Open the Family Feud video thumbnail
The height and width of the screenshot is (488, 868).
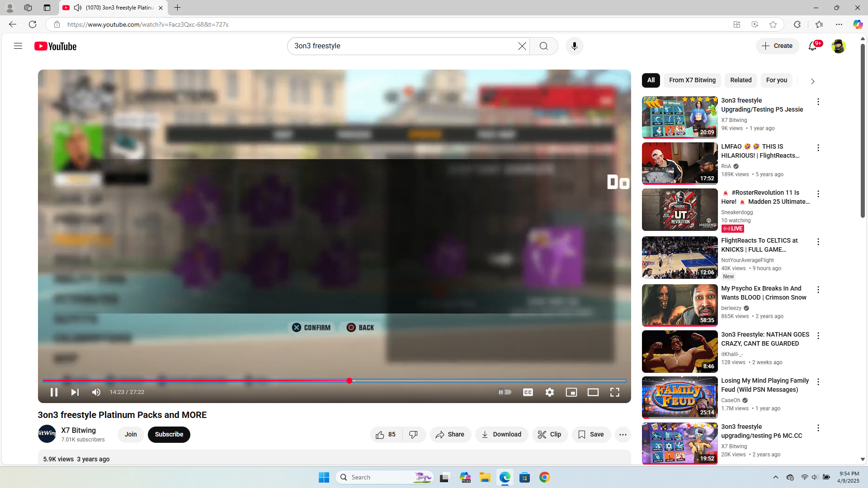(x=679, y=398)
